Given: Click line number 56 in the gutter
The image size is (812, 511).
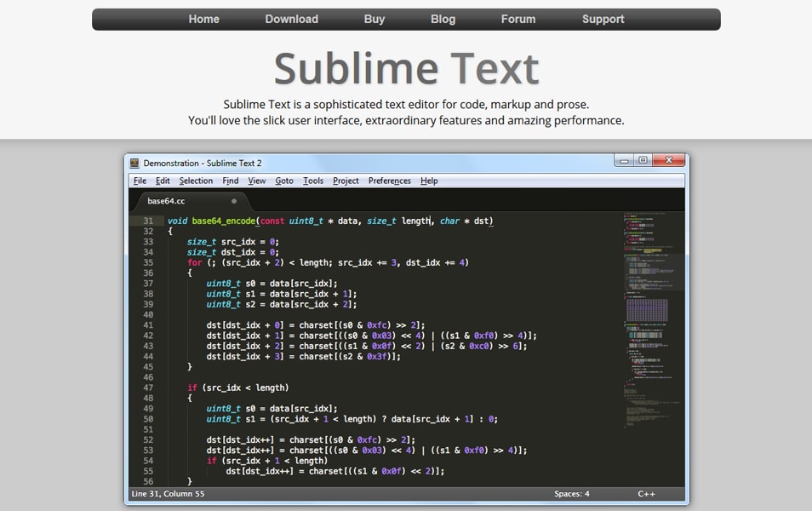Looking at the screenshot, I should pyautogui.click(x=148, y=482).
